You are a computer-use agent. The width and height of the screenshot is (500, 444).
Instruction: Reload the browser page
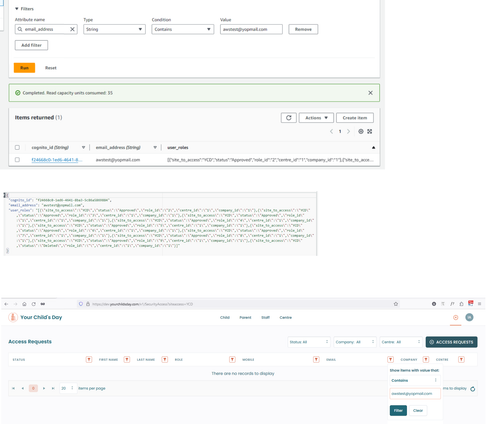point(34,304)
